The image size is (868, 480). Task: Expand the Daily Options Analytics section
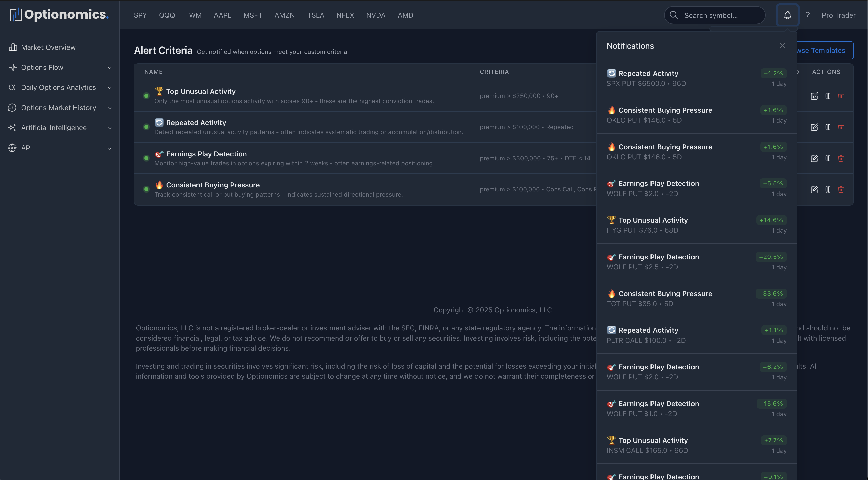click(x=110, y=87)
